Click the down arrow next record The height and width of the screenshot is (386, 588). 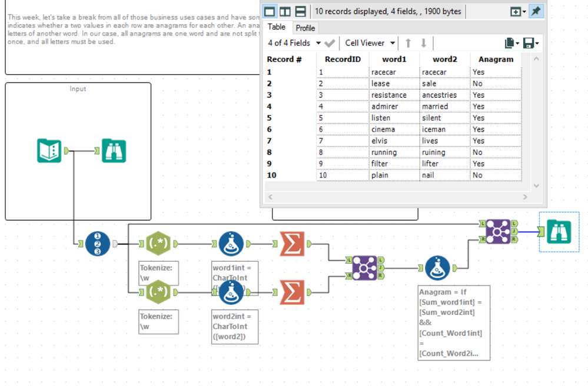click(x=423, y=43)
